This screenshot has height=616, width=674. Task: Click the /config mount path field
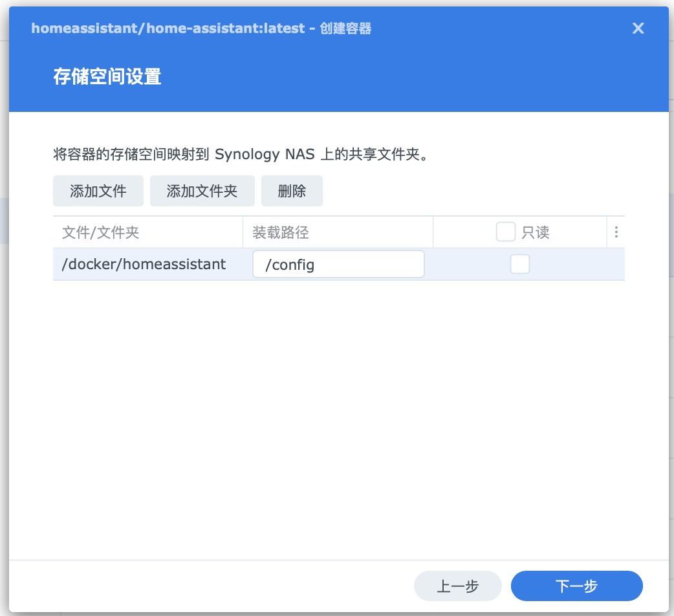[x=338, y=265]
